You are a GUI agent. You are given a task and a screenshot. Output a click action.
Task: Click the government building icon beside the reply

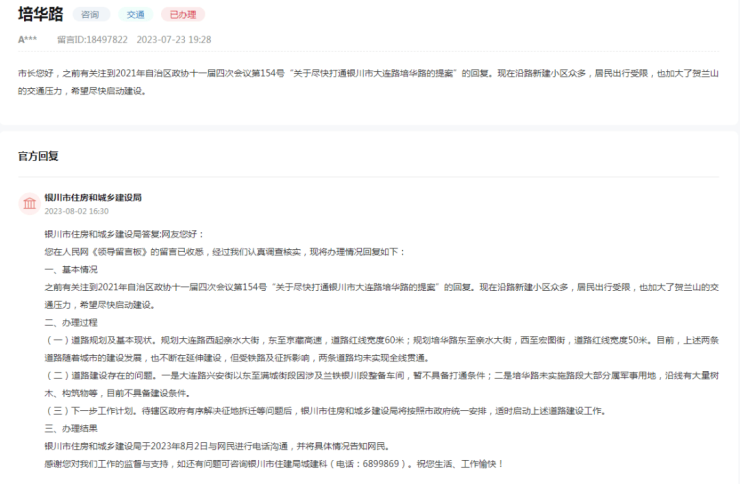29,204
